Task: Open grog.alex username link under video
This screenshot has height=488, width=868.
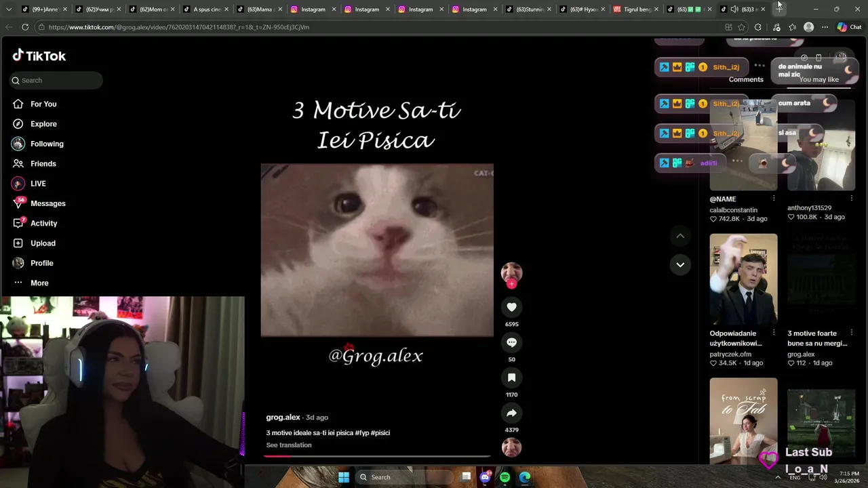Action: click(283, 418)
